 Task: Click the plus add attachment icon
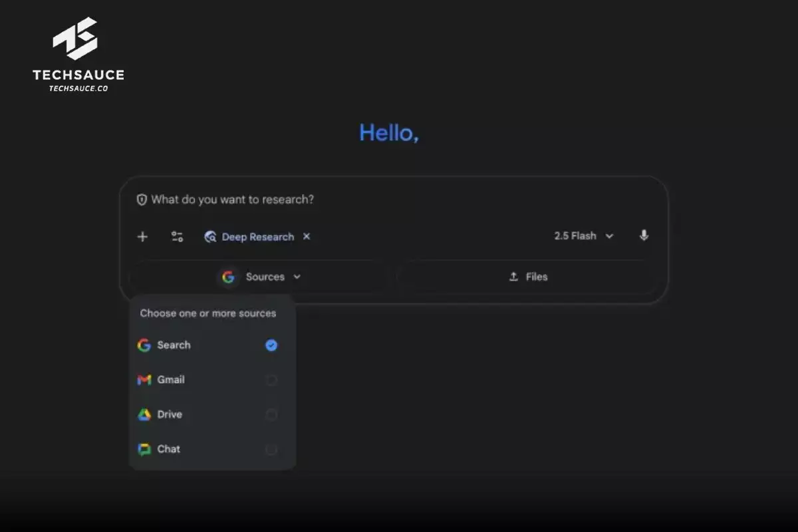(142, 237)
